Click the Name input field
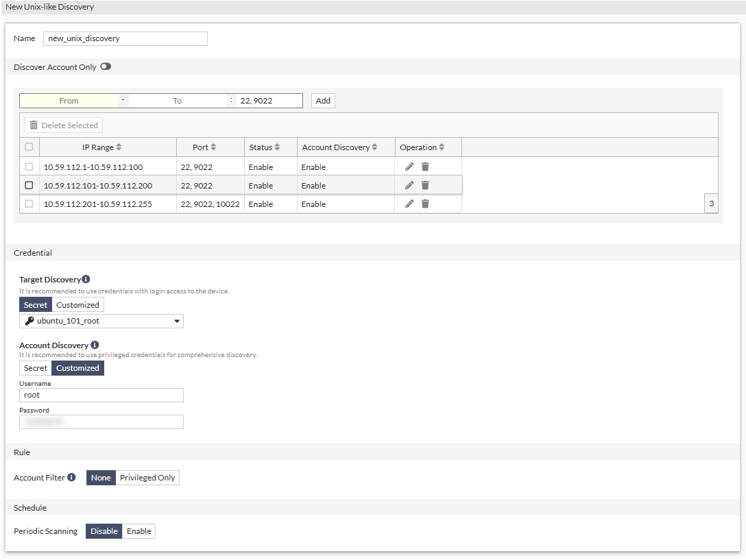This screenshot has width=746, height=560. click(x=125, y=38)
